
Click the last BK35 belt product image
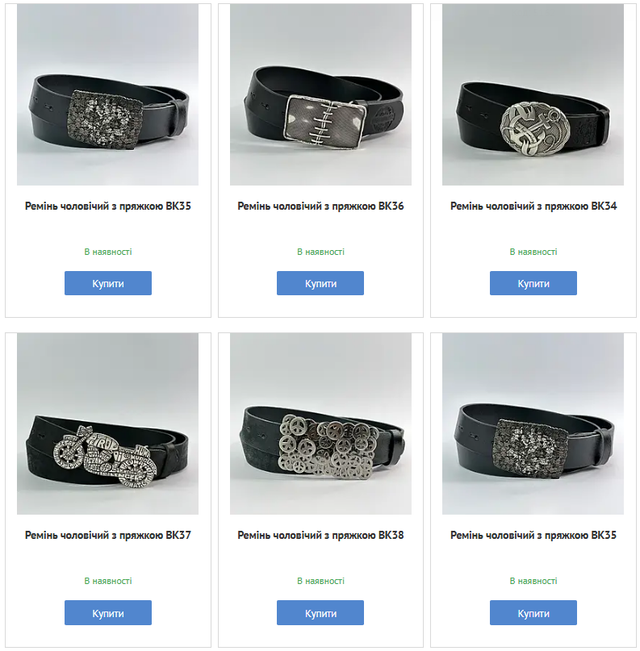533,423
